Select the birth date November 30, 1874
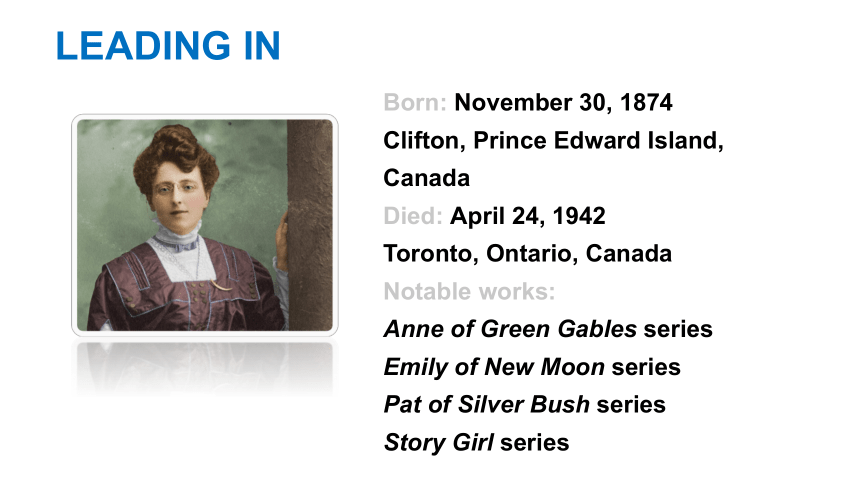Image resolution: width=860 pixels, height=484 pixels. pyautogui.click(x=563, y=103)
